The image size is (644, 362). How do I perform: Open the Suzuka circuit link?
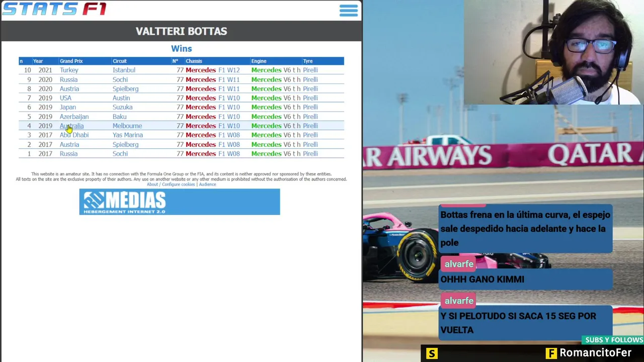pos(123,107)
